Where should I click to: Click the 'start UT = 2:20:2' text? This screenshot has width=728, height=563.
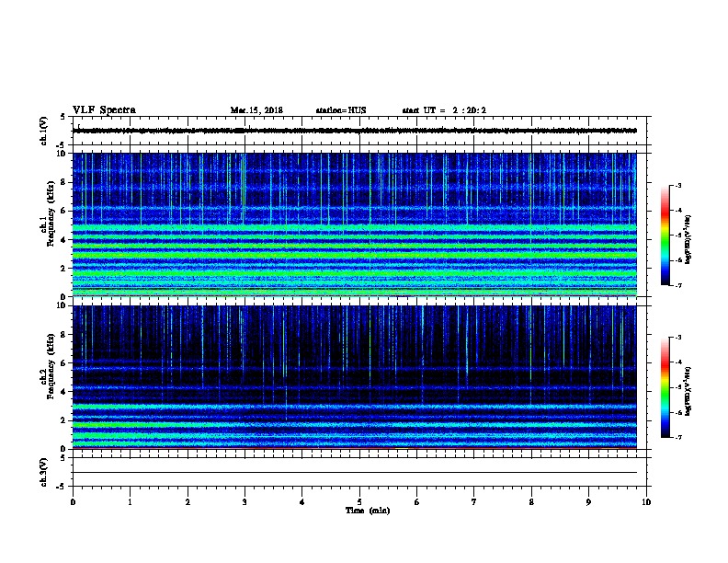point(444,110)
